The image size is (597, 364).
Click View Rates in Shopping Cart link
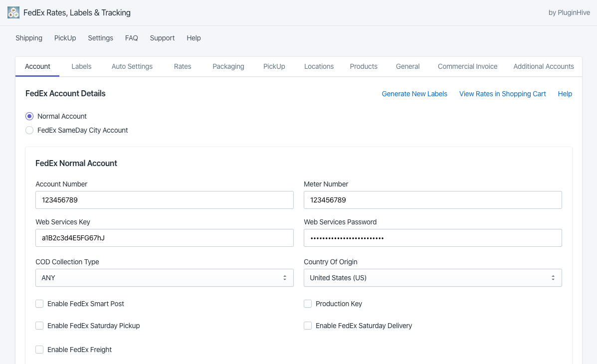(503, 94)
